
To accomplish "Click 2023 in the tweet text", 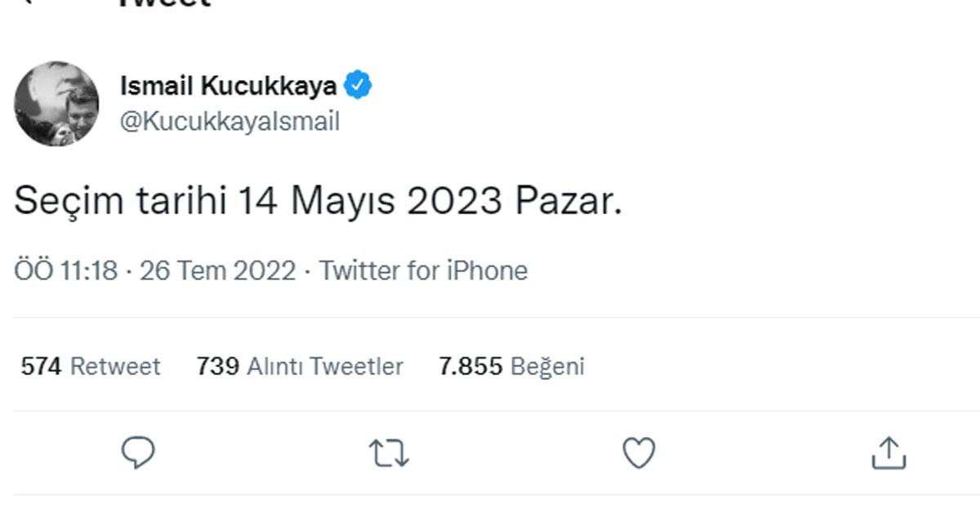I will [453, 203].
